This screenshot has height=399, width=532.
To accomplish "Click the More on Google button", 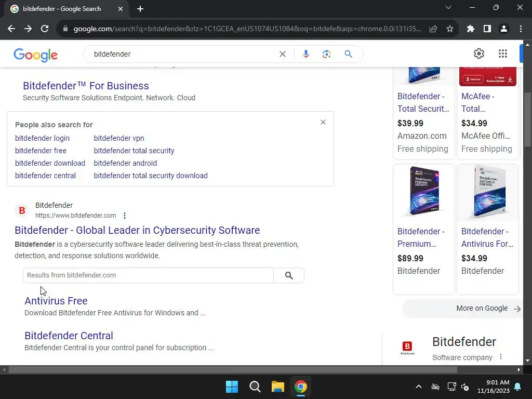I will (x=463, y=309).
